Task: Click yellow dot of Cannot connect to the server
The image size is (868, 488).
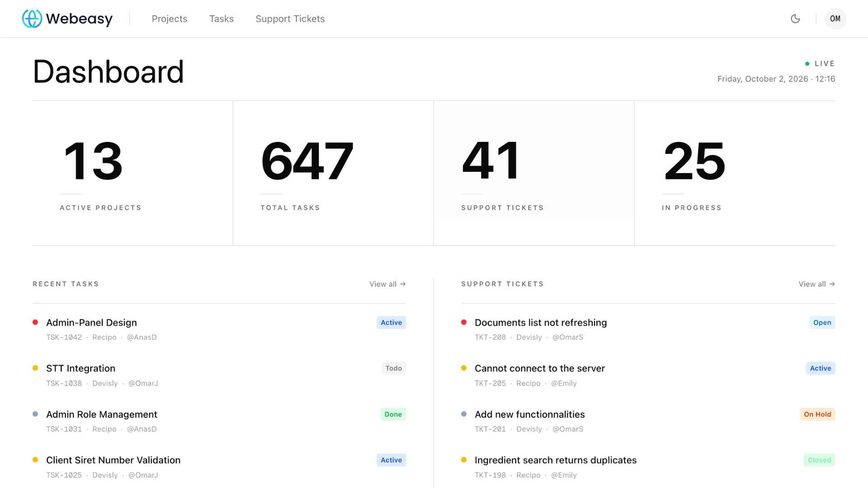Action: (x=464, y=368)
